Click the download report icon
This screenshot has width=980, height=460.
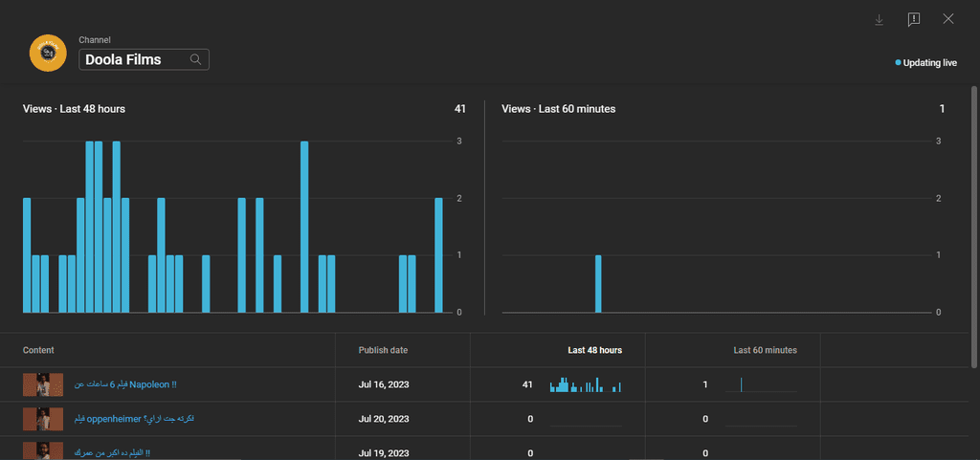[879, 19]
